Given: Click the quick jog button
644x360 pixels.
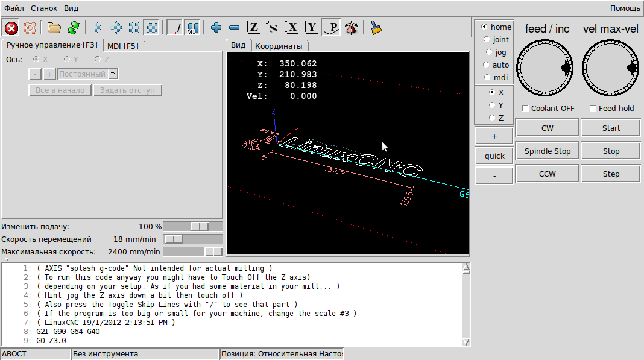Looking at the screenshot, I should tap(494, 156).
